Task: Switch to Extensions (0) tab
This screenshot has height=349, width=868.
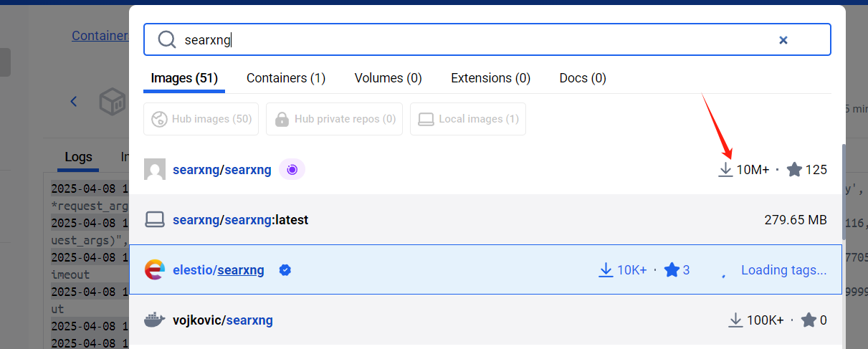Action: pyautogui.click(x=490, y=78)
